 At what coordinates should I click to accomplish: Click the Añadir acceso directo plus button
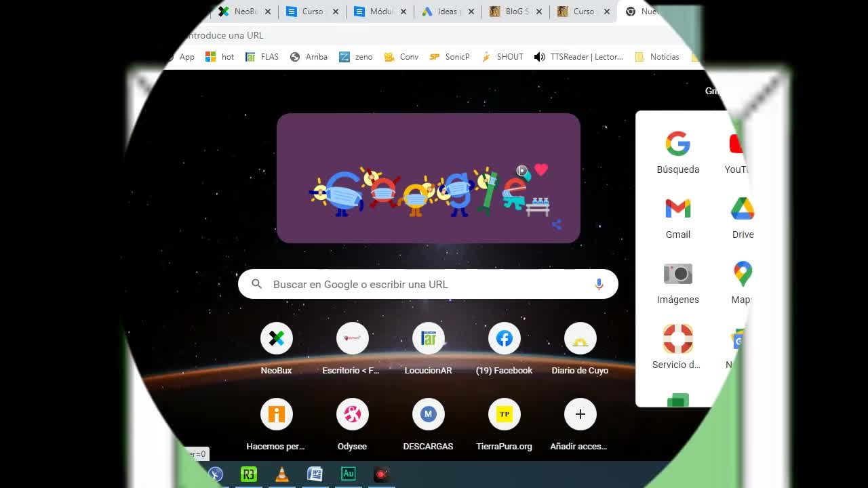tap(580, 414)
